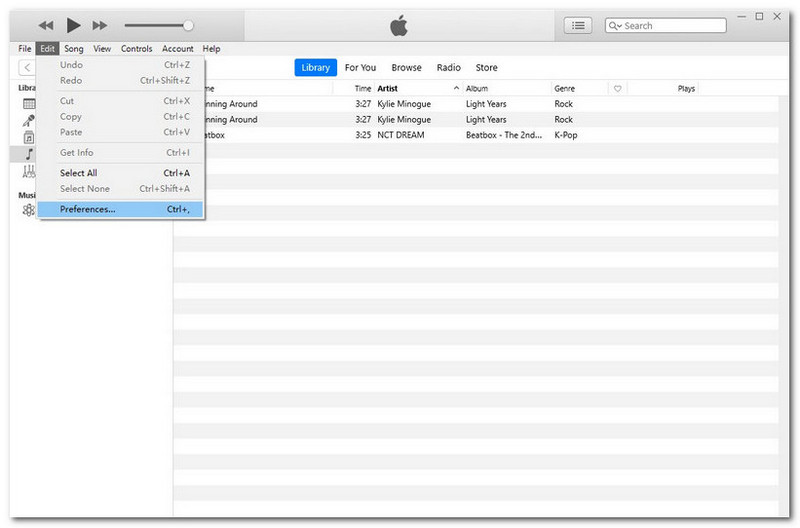Choose Cut from Edit menu
This screenshot has width=800, height=528.
point(121,101)
